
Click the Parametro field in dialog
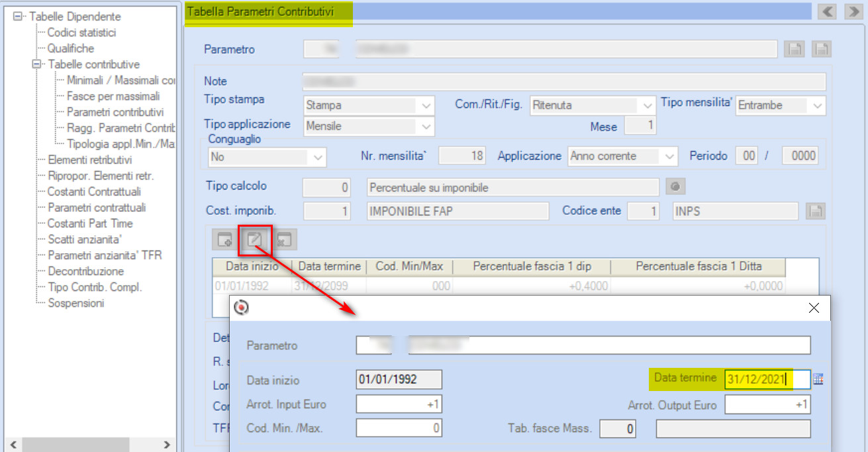[x=583, y=345]
